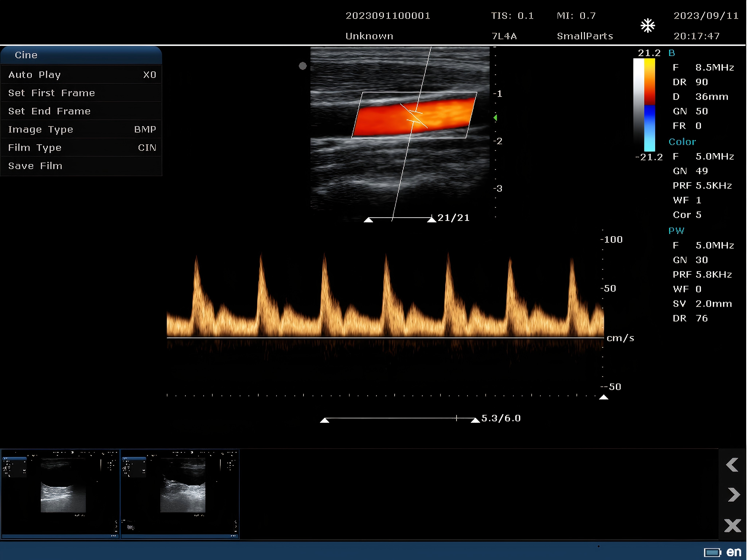The height and width of the screenshot is (560, 750).
Task: Click the 21/21 frame counter
Action: coord(453,218)
